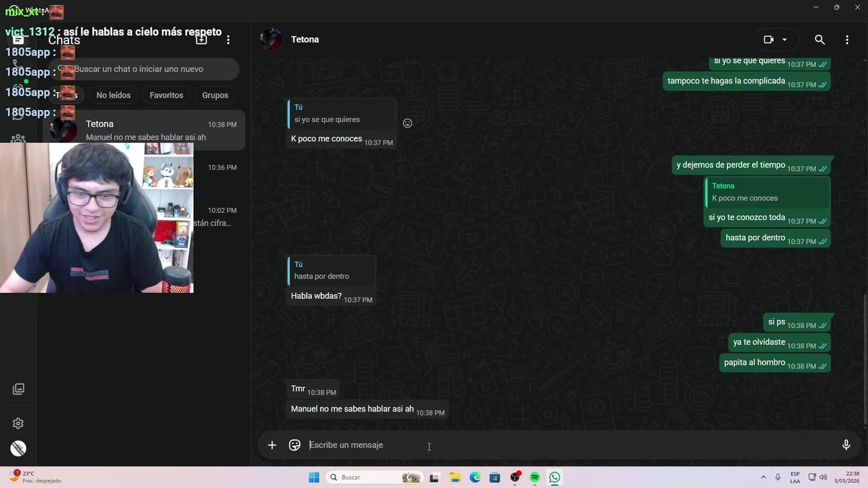Switch to OBS Studio in the taskbar

(515, 478)
